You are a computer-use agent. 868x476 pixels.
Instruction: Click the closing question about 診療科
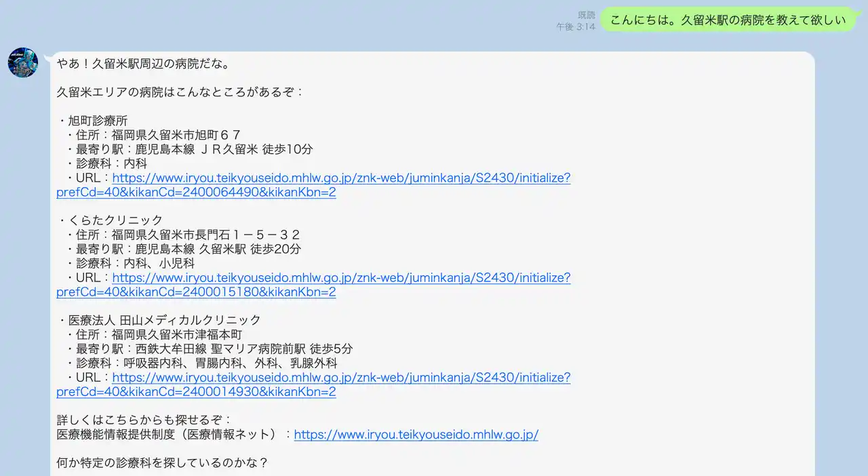pos(162,463)
